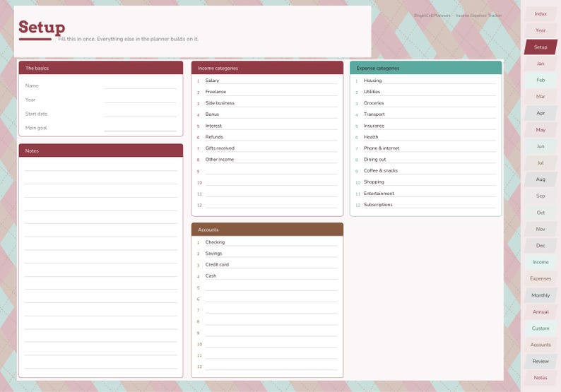Open the Sep tab

541,196
